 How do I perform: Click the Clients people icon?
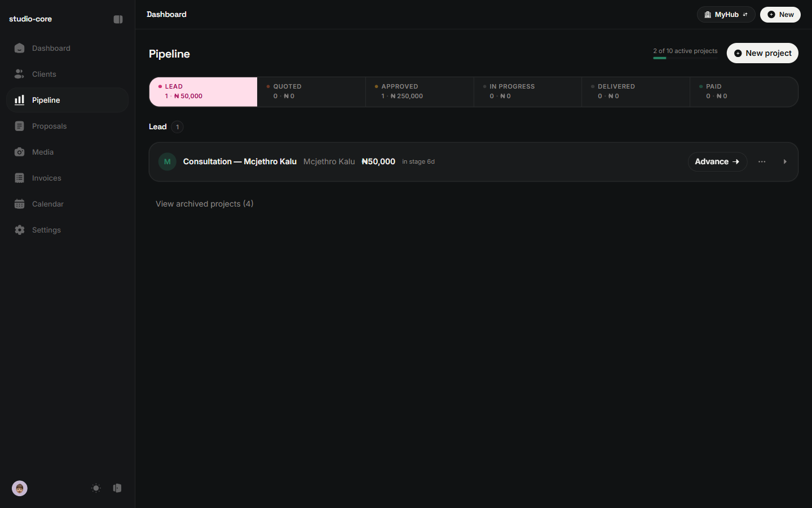coord(19,74)
